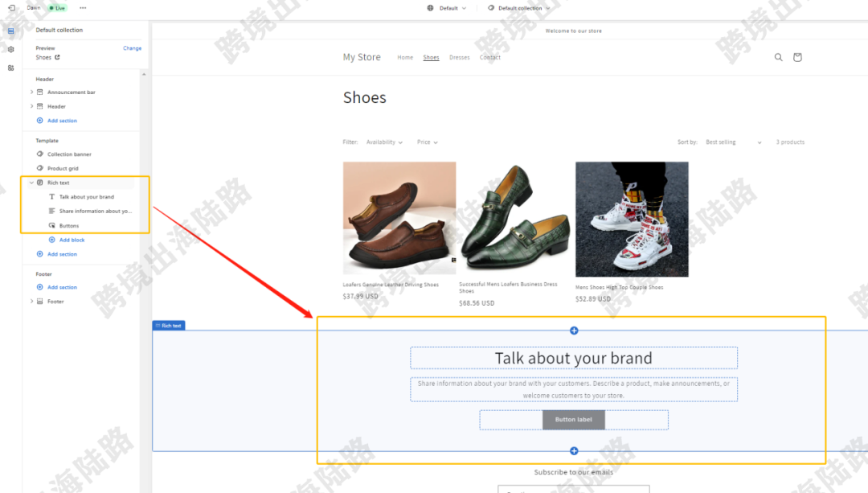The image size is (868, 493).
Task: Open the cart bag icon
Action: pos(797,57)
